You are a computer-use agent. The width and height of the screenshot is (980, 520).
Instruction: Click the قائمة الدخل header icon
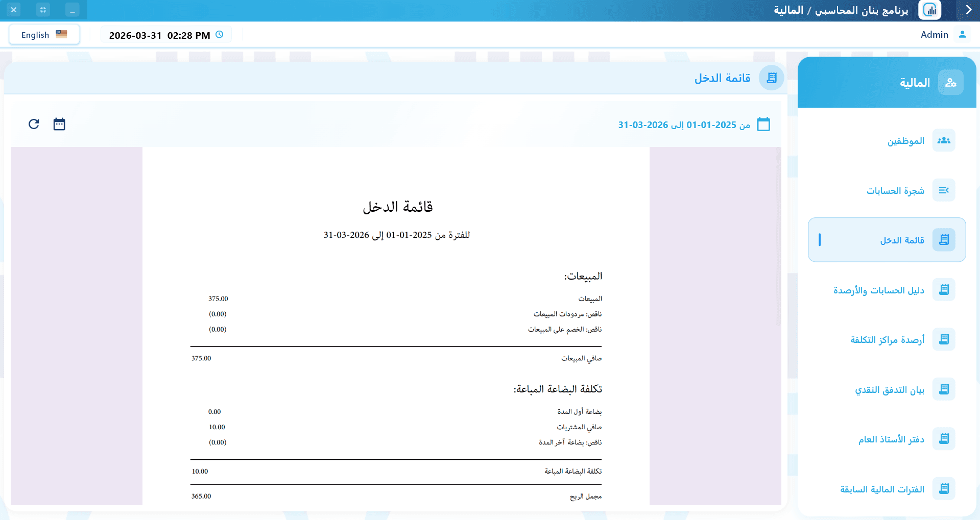pyautogui.click(x=772, y=78)
